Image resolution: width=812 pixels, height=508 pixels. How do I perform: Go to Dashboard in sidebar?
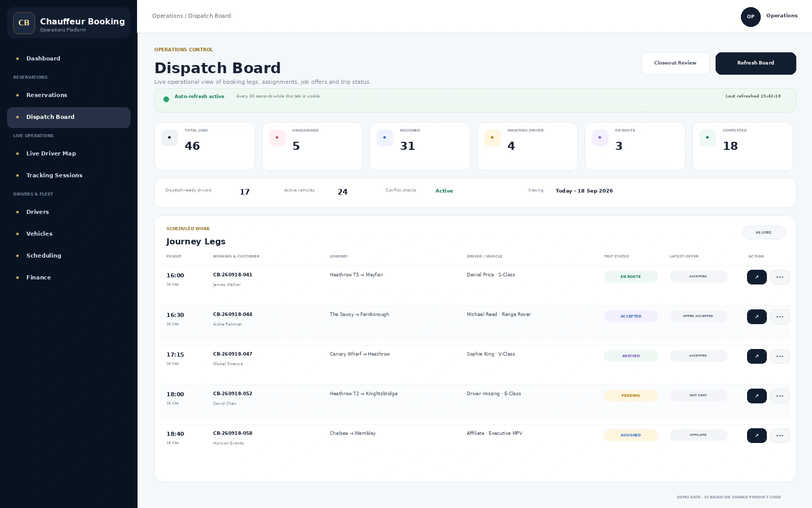pos(69,59)
